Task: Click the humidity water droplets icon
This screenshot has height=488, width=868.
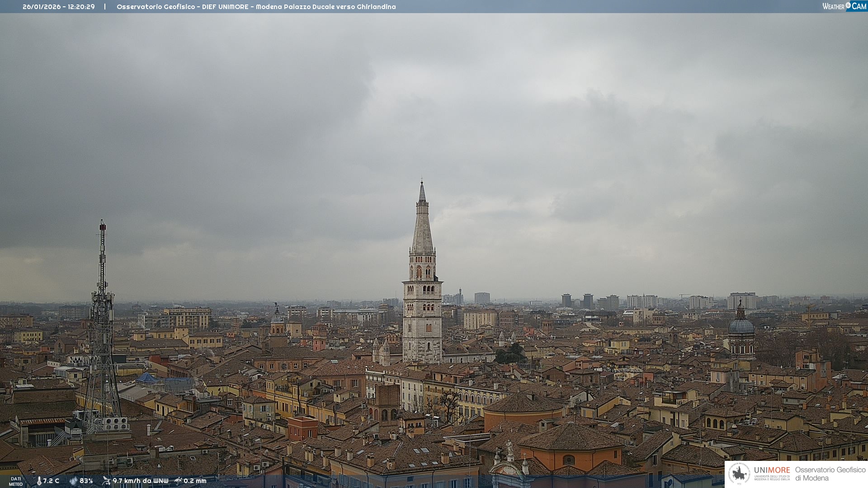Action: tap(73, 481)
